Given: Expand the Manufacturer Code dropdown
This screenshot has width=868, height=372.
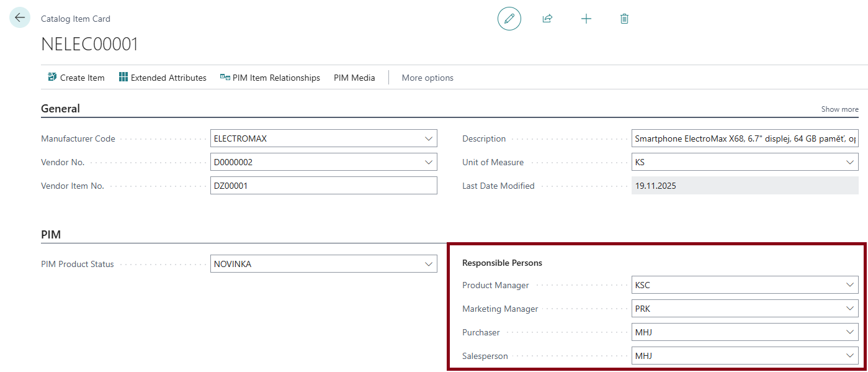Looking at the screenshot, I should pos(428,138).
